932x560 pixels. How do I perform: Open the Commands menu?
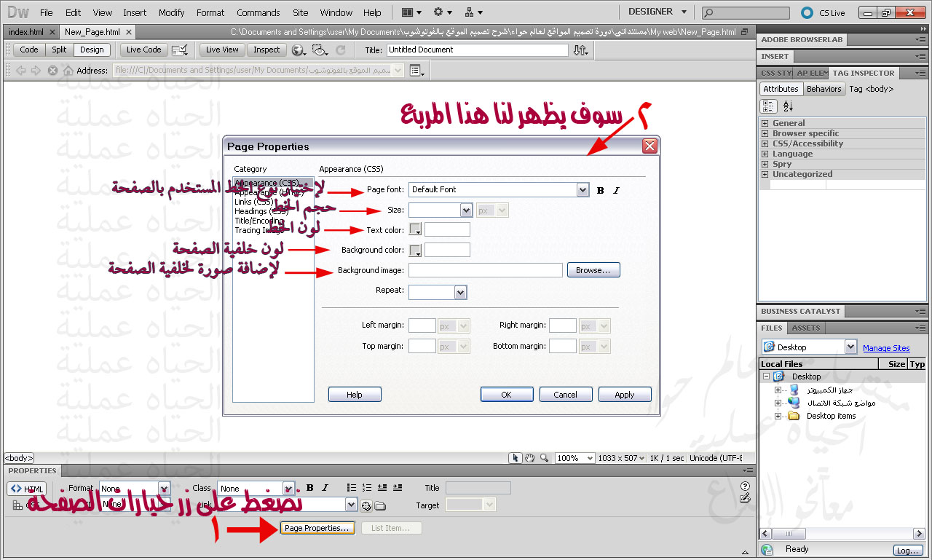click(x=258, y=12)
